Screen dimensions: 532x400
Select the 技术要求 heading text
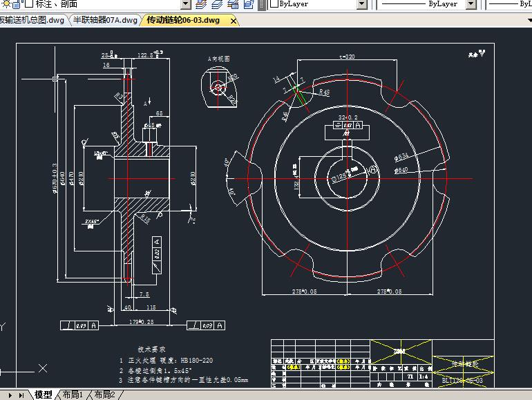[x=152, y=349]
